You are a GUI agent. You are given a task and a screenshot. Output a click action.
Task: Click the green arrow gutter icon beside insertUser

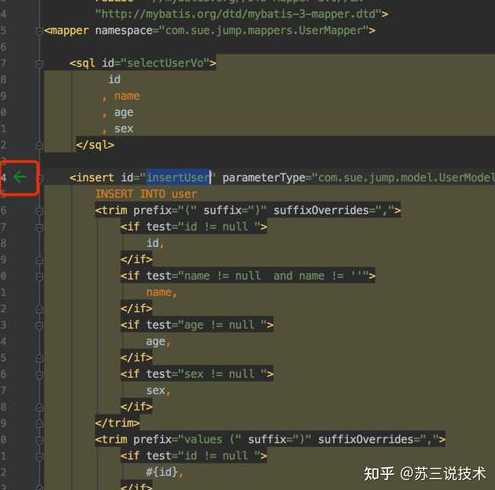(20, 177)
